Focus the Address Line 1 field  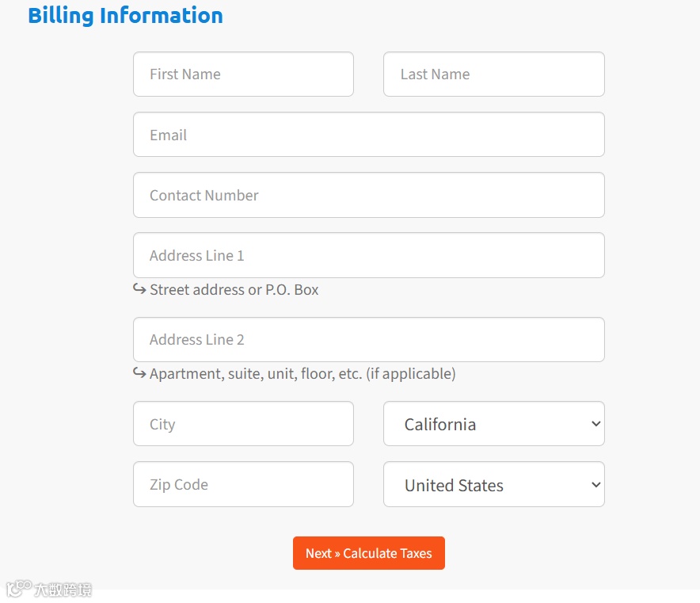click(368, 255)
